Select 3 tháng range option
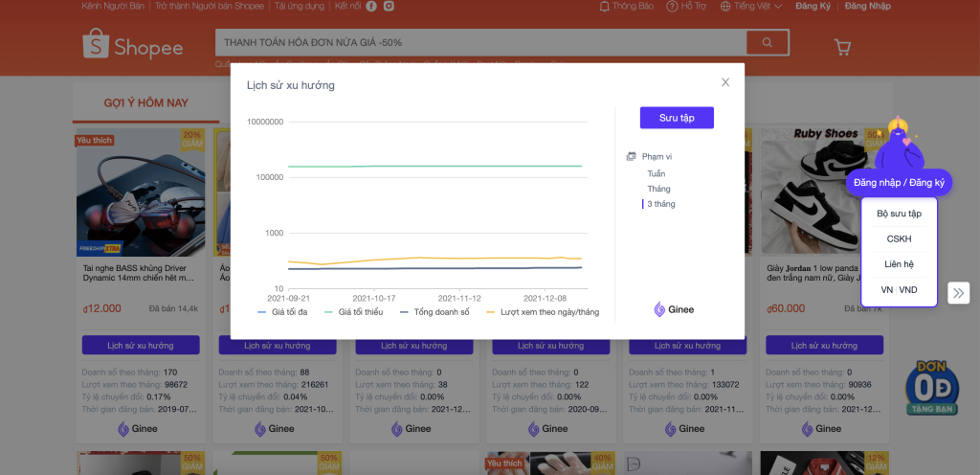980x475 pixels. click(660, 204)
